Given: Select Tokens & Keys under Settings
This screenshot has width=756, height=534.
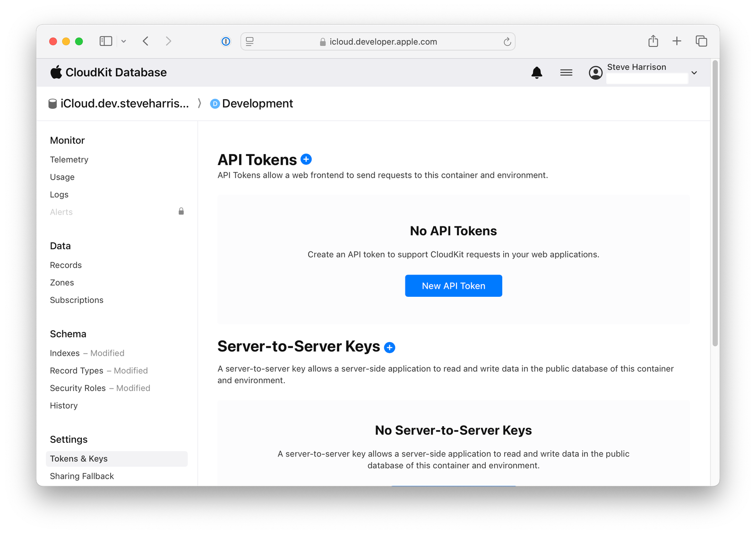Looking at the screenshot, I should 78,458.
